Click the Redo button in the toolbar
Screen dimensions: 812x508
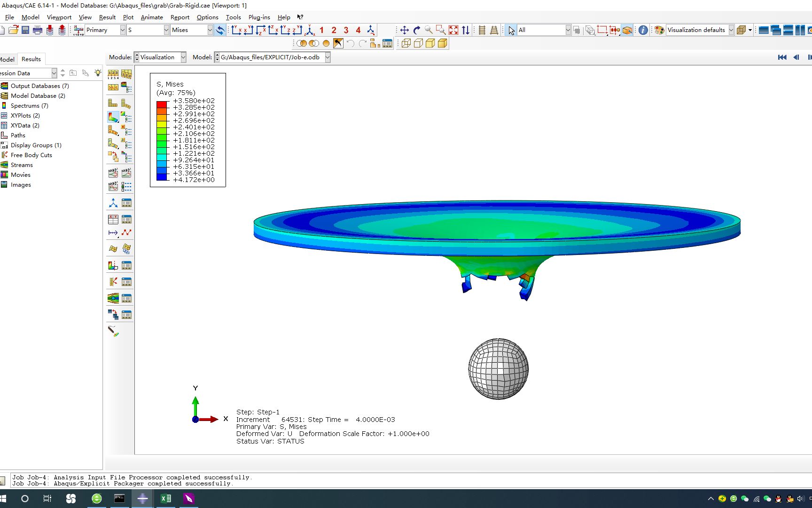pyautogui.click(x=362, y=43)
